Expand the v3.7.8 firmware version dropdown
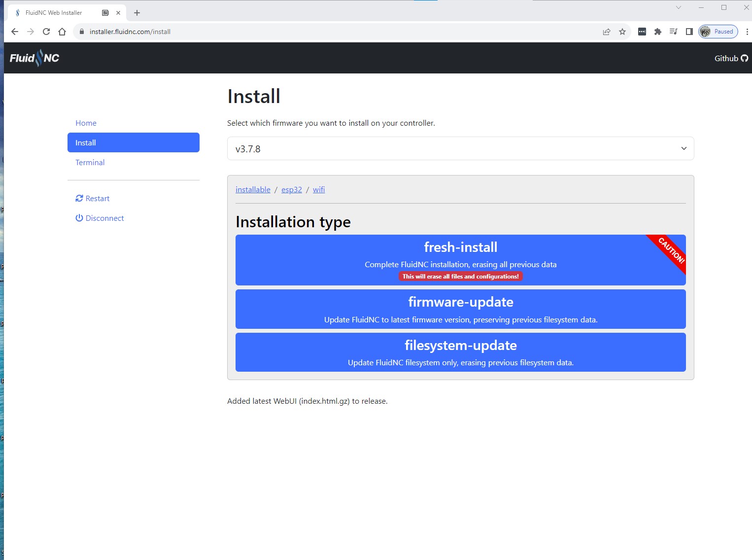 pyautogui.click(x=460, y=148)
